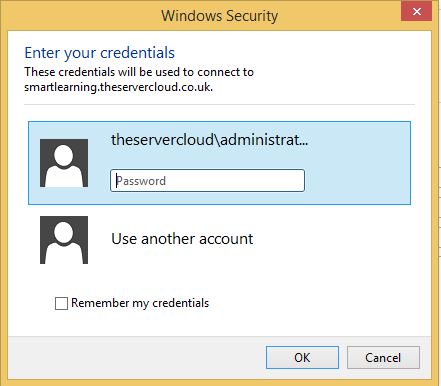Click the "Enter your credentials" heading
The height and width of the screenshot is (386, 441).
(100, 53)
